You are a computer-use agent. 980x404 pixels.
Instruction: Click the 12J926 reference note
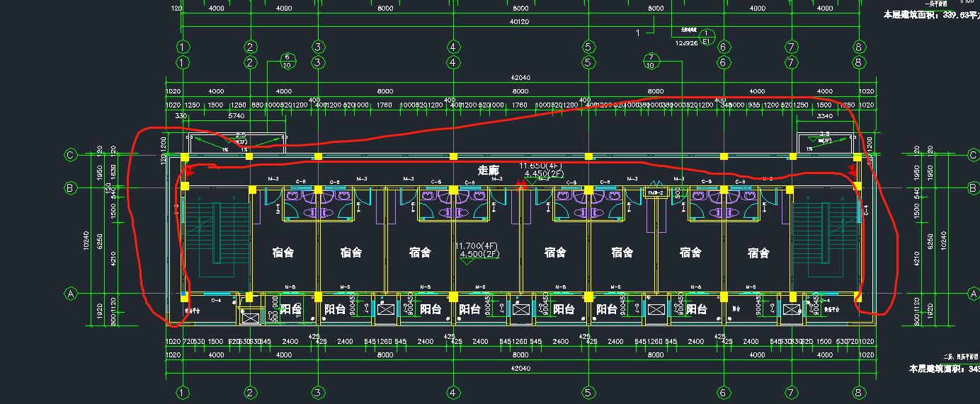(688, 42)
